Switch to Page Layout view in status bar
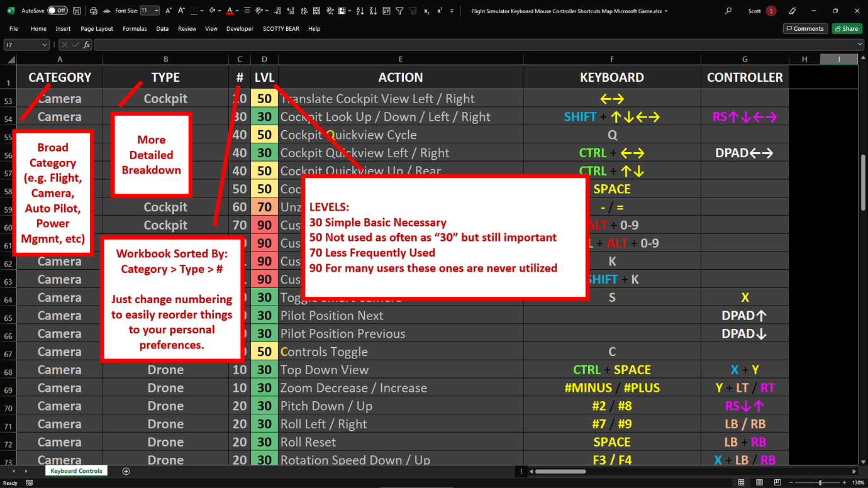 [x=759, y=482]
